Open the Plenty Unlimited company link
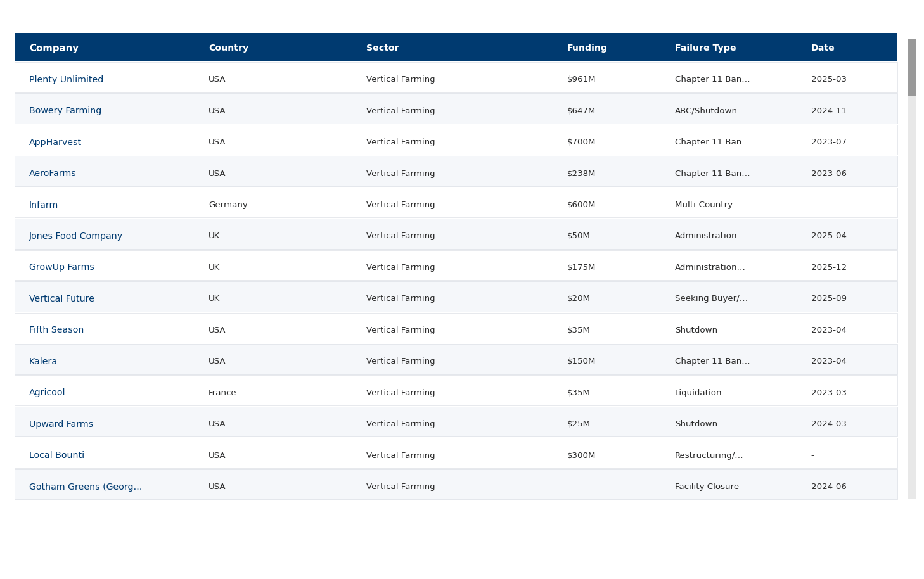The image size is (924, 579). [66, 79]
